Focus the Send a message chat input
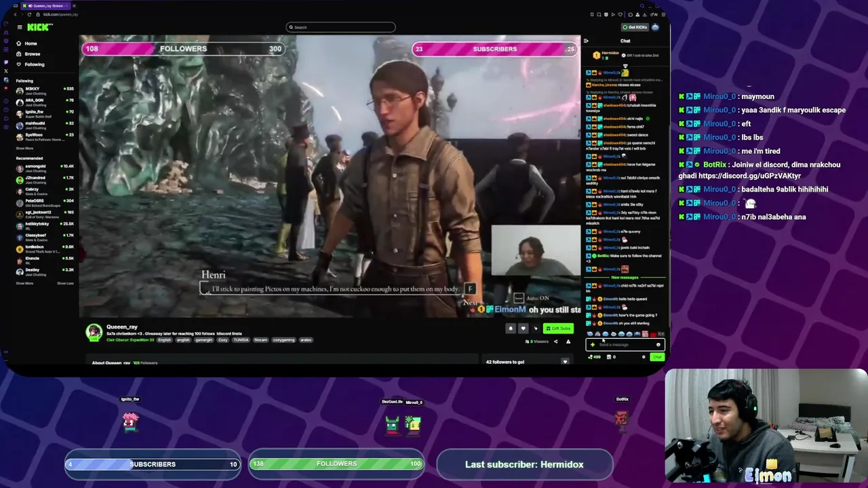Screen dimensions: 868x488 [x=624, y=344]
